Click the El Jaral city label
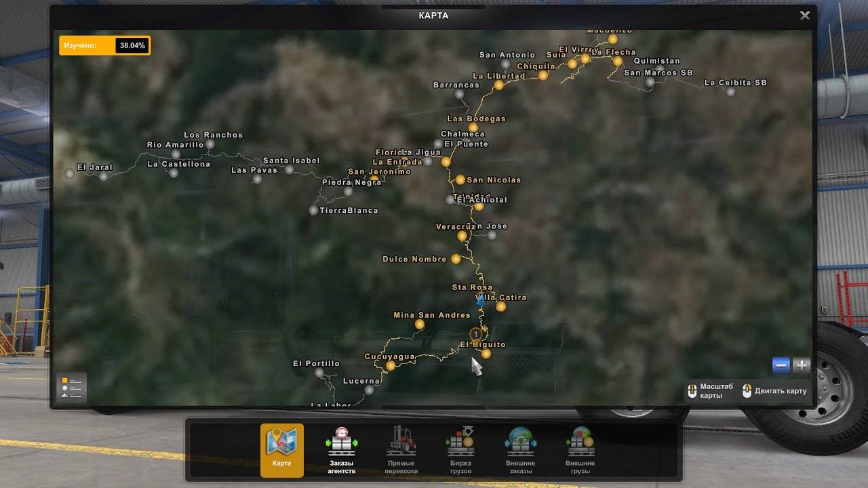Image resolution: width=868 pixels, height=488 pixels. [x=95, y=167]
